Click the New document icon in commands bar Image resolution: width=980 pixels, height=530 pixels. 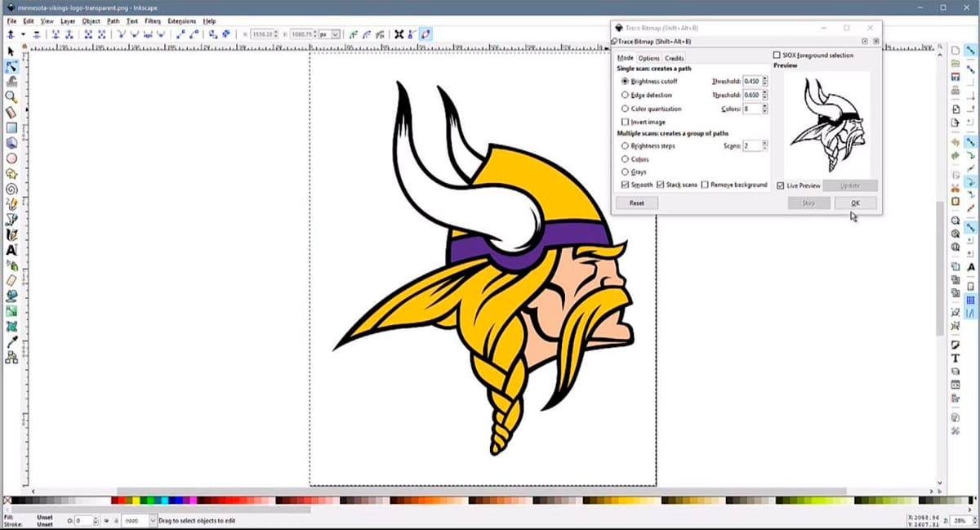955,51
